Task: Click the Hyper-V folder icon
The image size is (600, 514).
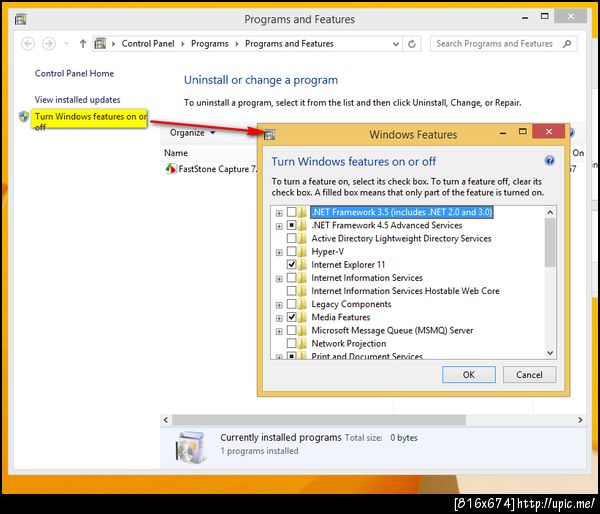Action: click(x=302, y=251)
